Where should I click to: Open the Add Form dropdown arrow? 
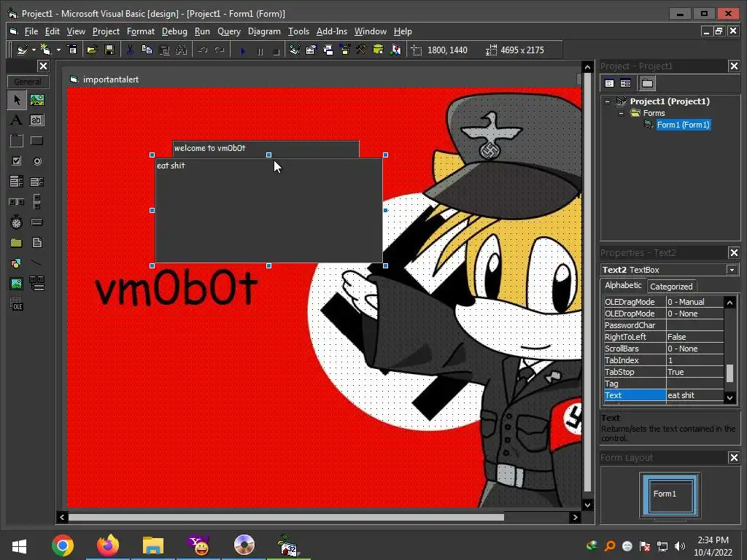pyautogui.click(x=58, y=50)
